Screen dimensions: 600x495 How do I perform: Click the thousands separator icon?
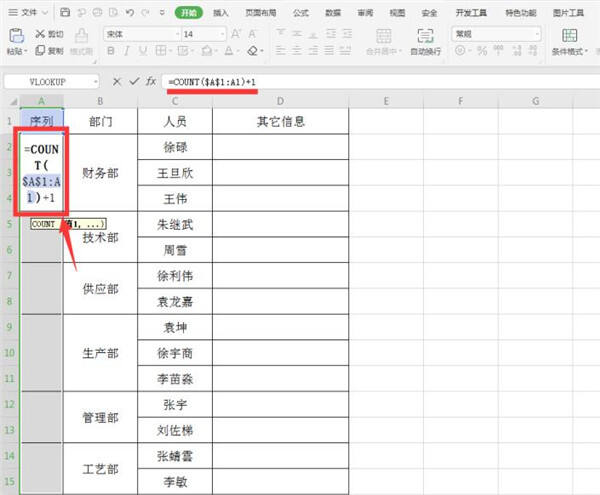pyautogui.click(x=498, y=50)
